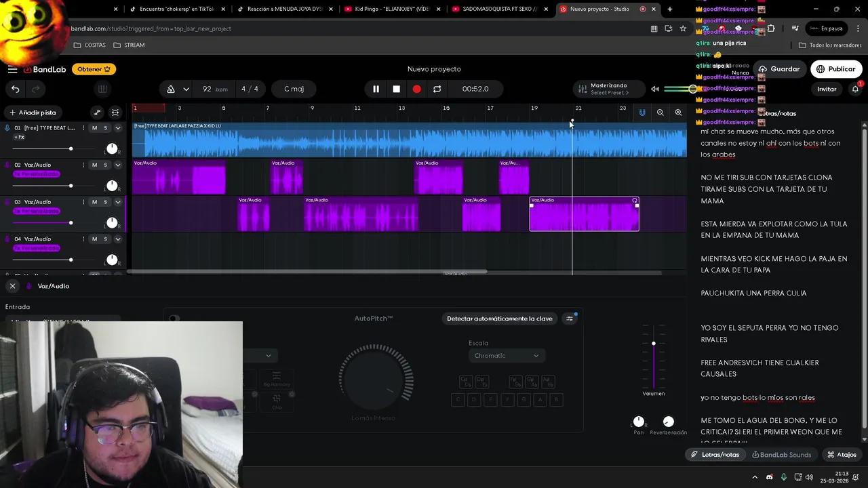Zoom in the timeline
Viewport: 868px width, 488px height.
pyautogui.click(x=678, y=113)
